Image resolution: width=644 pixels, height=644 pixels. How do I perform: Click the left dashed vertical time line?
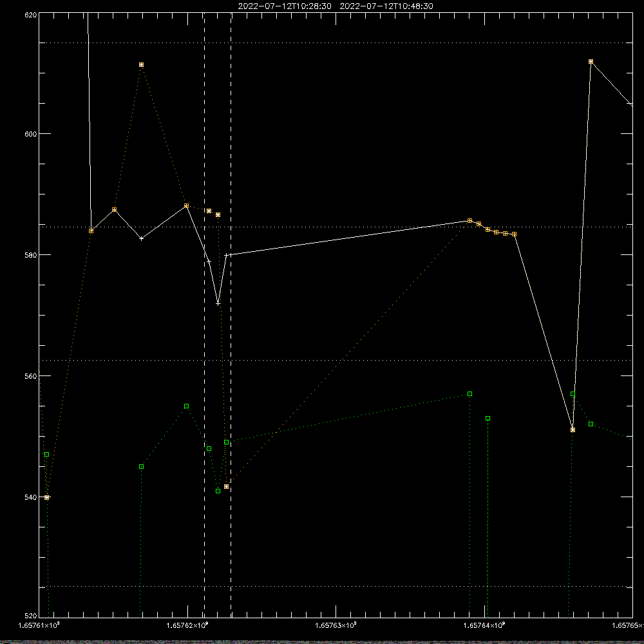pyautogui.click(x=205, y=315)
